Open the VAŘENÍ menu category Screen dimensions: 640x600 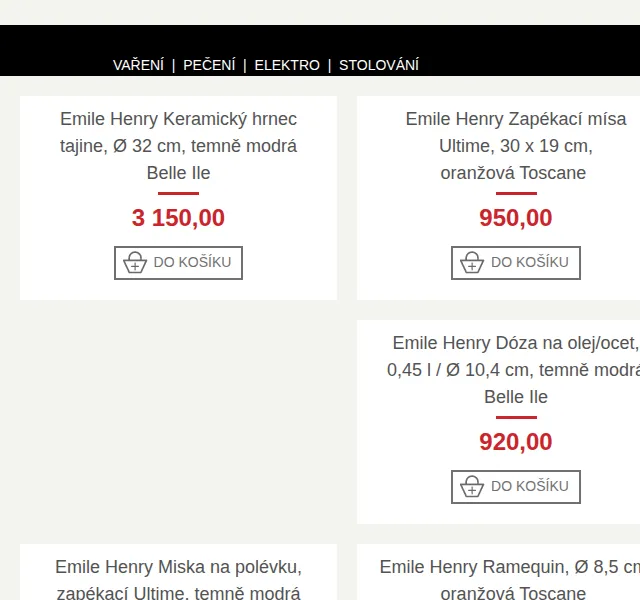[x=138, y=65]
